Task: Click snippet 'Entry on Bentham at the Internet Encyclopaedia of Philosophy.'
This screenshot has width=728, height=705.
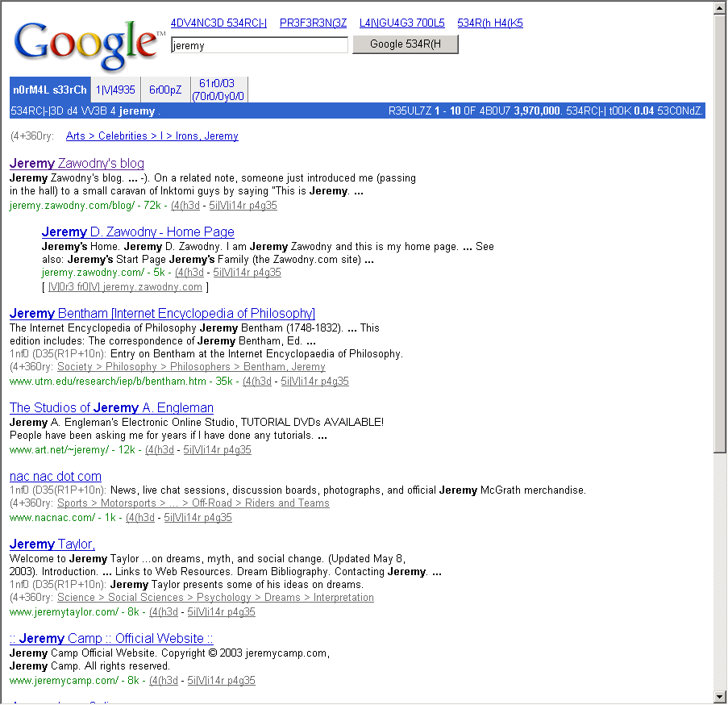Action: coord(256,354)
